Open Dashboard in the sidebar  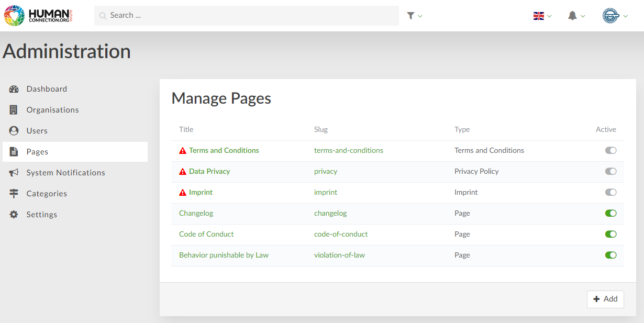pos(75,89)
